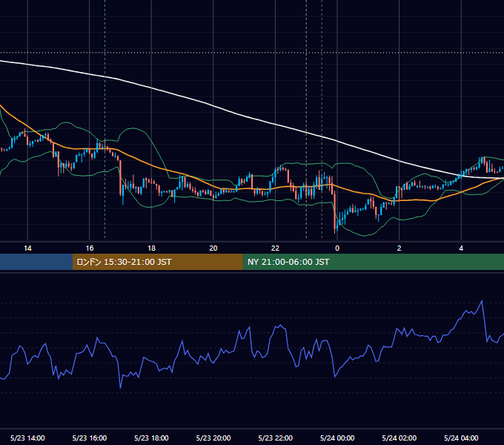The width and height of the screenshot is (504, 445).
Task: Click the 5/23 14:00 time label
Action: pos(27,438)
